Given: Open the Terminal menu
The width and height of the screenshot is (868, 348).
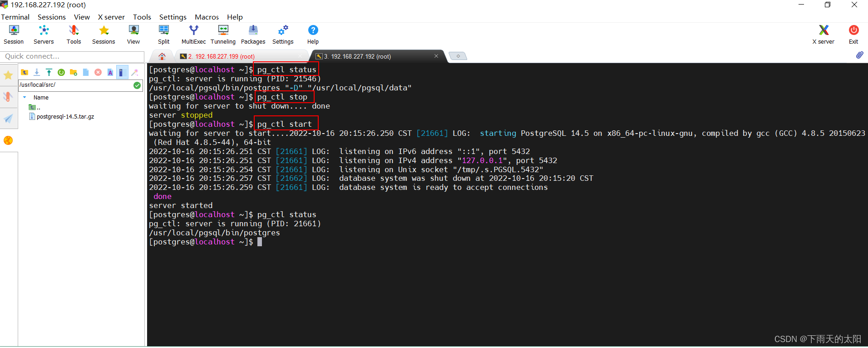Looking at the screenshot, I should (x=15, y=17).
